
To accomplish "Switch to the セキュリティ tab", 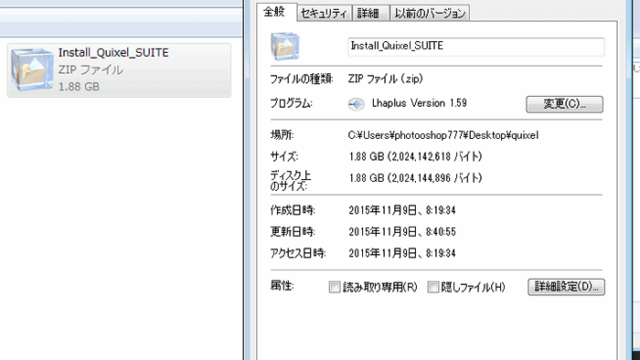I will 324,13.
